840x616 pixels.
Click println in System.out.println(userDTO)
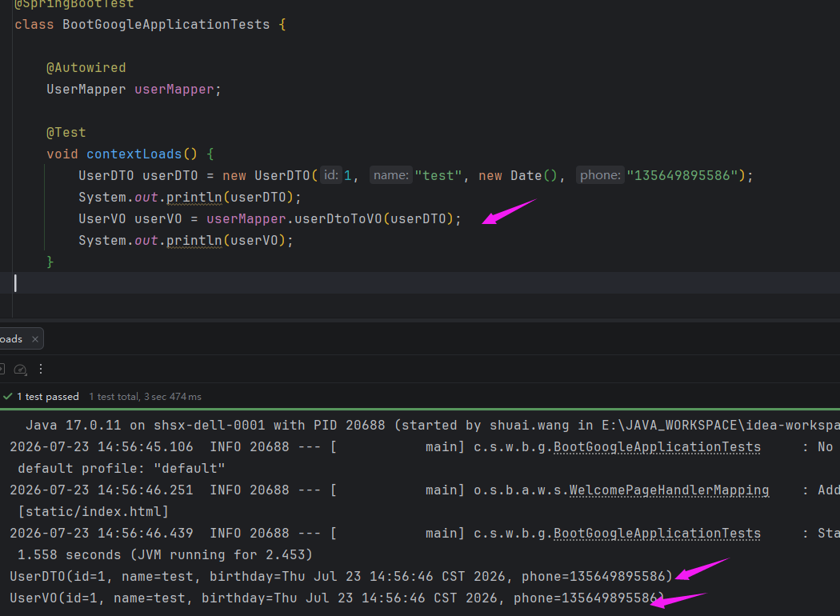pos(194,198)
